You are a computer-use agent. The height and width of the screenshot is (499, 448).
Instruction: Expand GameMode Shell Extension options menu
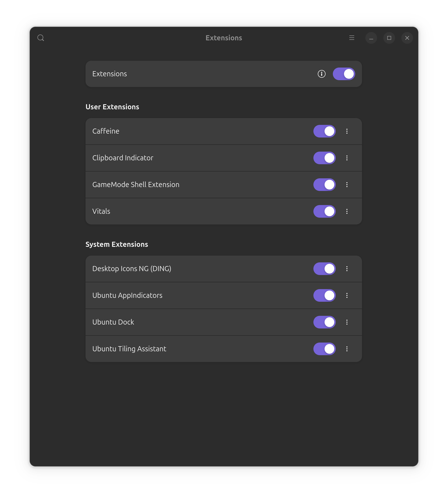pyautogui.click(x=347, y=185)
